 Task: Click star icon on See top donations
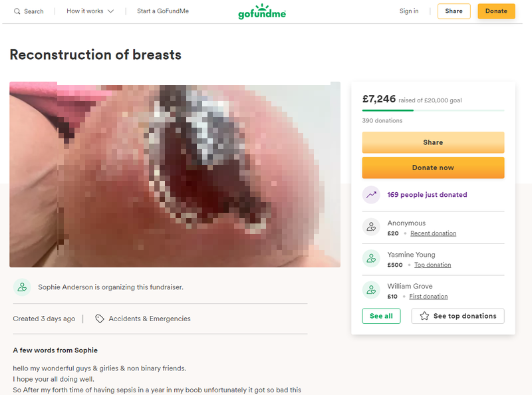(424, 316)
